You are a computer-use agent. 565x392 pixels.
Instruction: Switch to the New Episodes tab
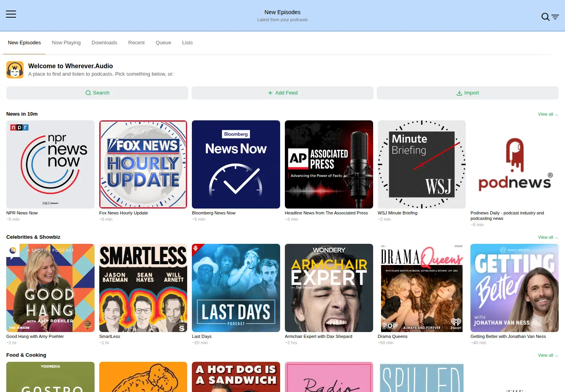24,43
